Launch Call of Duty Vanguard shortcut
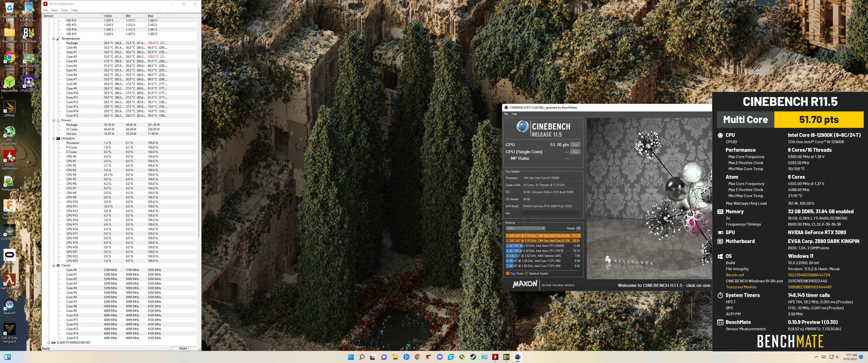The image size is (868, 363). (9, 333)
